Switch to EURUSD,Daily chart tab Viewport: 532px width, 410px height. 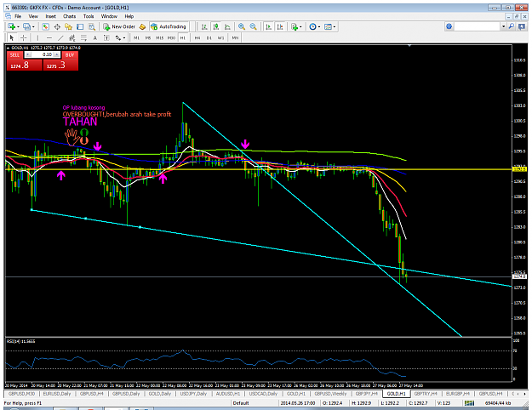[x=57, y=394]
